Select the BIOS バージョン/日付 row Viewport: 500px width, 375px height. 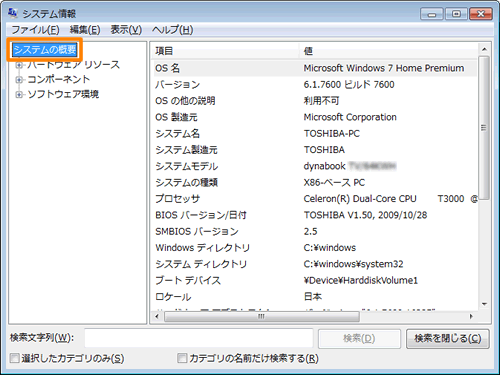[315, 215]
